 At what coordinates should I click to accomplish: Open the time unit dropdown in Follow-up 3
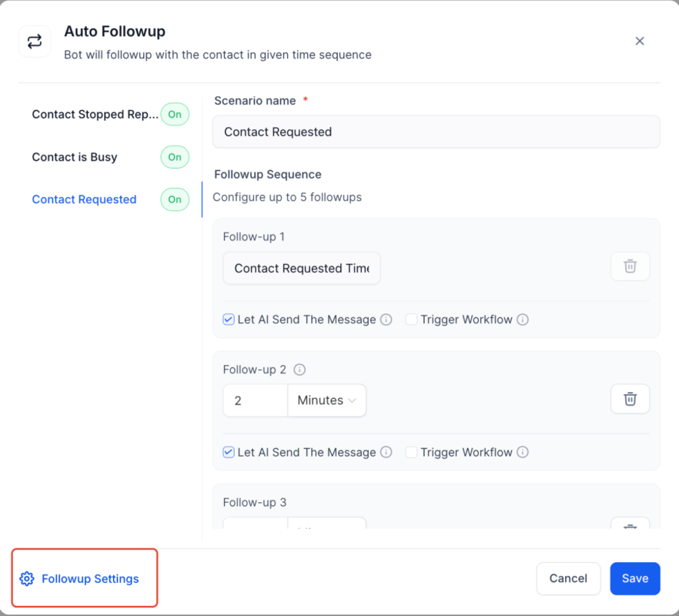pyautogui.click(x=326, y=530)
